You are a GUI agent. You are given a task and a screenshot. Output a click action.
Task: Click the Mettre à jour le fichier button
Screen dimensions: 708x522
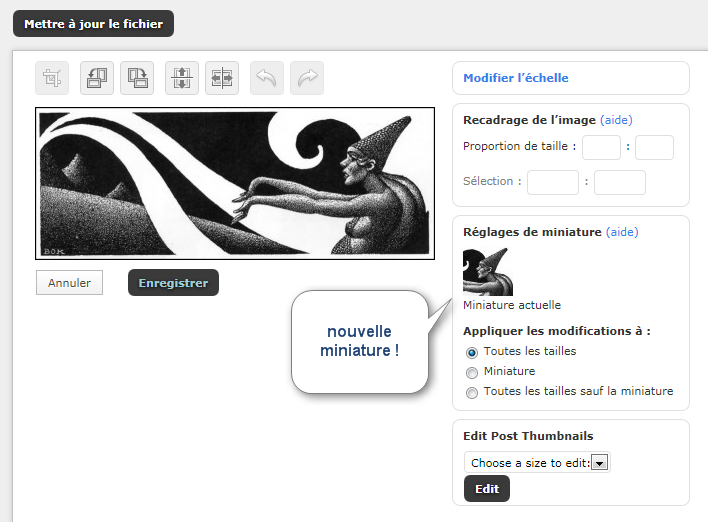tap(93, 24)
